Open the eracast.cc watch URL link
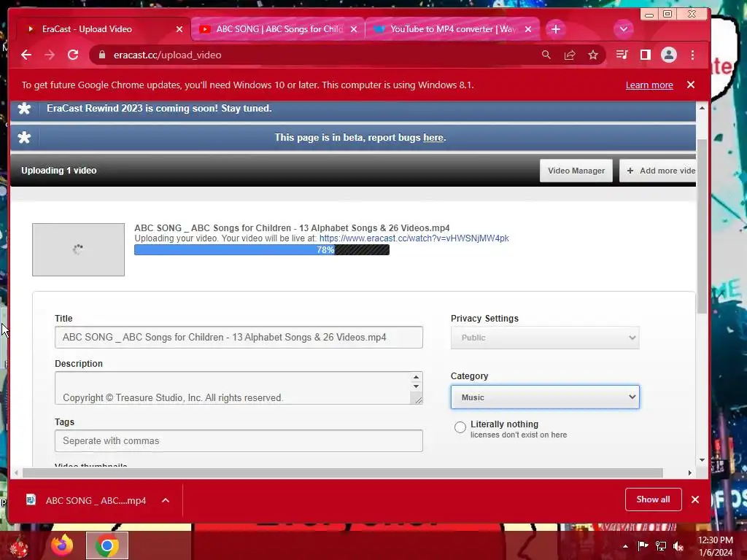Image resolution: width=747 pixels, height=560 pixels. [414, 238]
